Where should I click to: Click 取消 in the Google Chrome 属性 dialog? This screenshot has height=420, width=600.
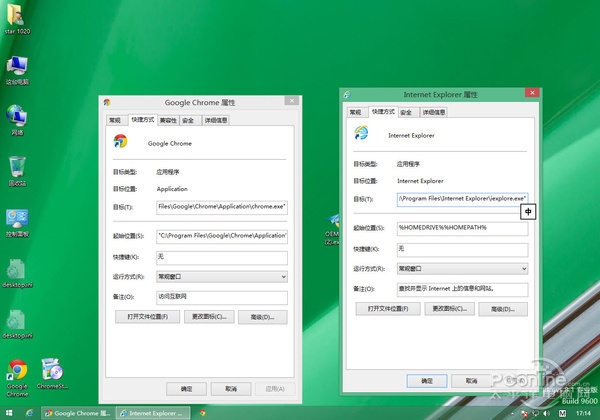[231, 389]
